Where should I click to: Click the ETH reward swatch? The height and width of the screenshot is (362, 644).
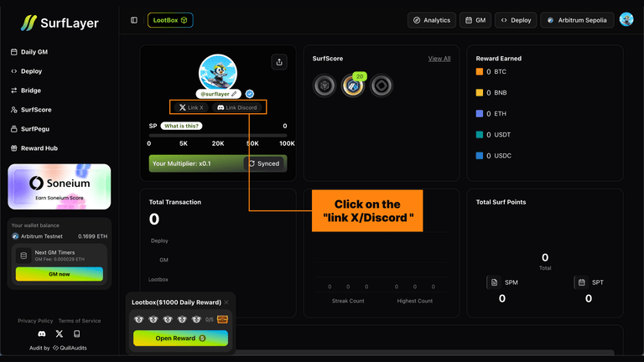pyautogui.click(x=480, y=113)
